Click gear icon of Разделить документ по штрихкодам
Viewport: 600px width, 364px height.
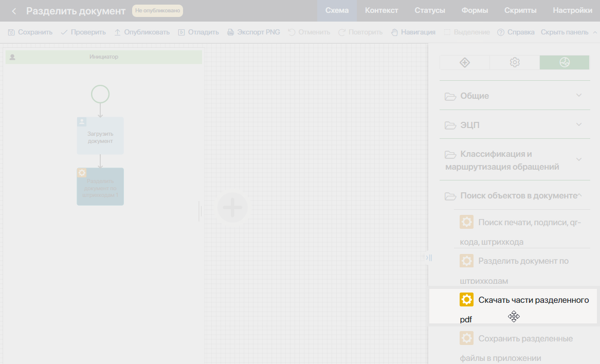[x=466, y=261]
